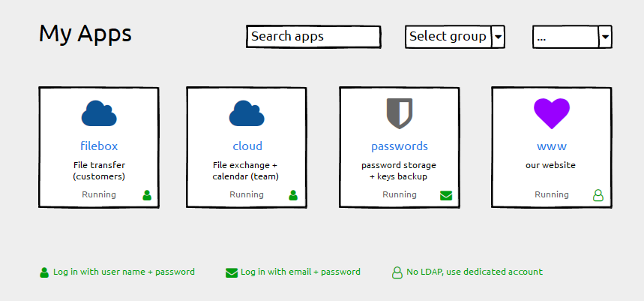Click the user login icon on cloud card
Screen dimensions: 644x301
tap(293, 195)
